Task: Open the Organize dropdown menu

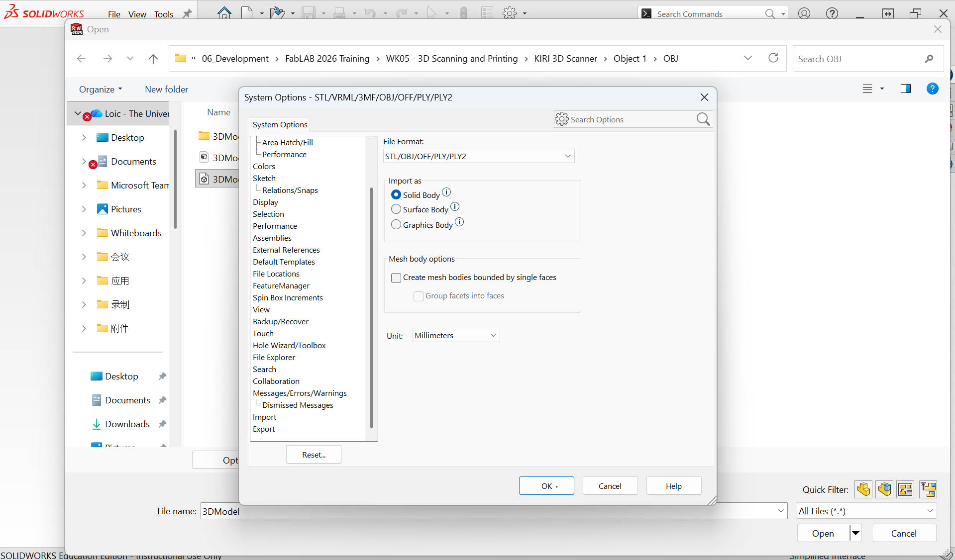Action: point(100,90)
